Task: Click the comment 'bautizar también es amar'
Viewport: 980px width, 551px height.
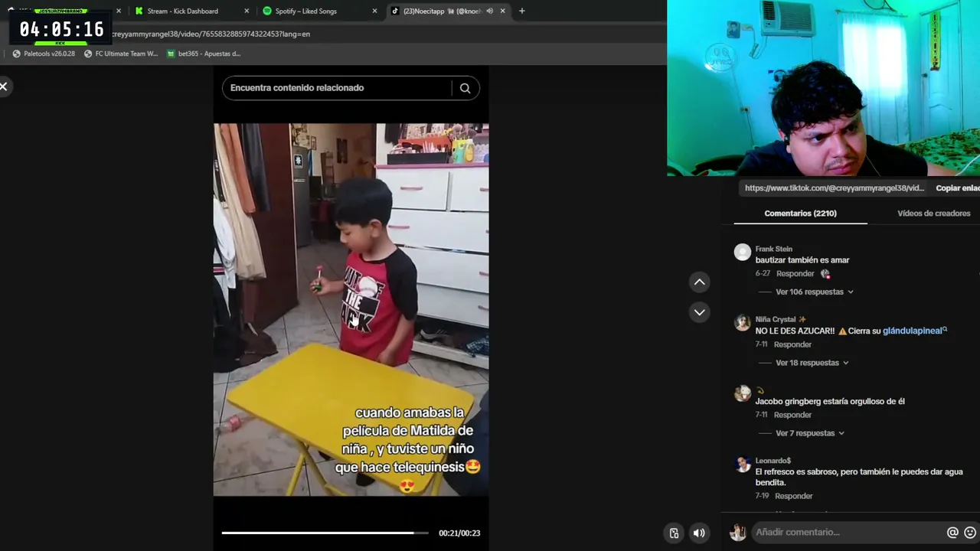Action: click(802, 260)
